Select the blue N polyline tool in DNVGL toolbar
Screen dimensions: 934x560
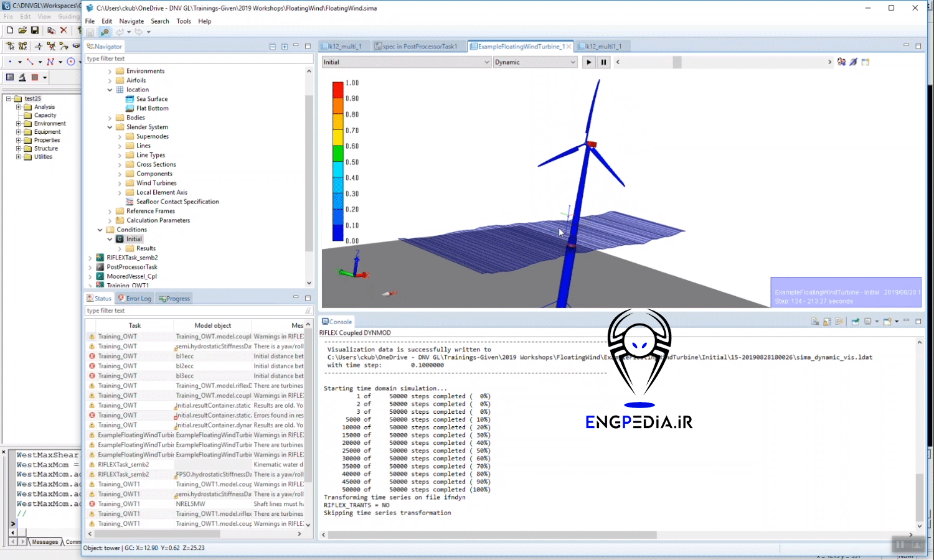point(50,62)
